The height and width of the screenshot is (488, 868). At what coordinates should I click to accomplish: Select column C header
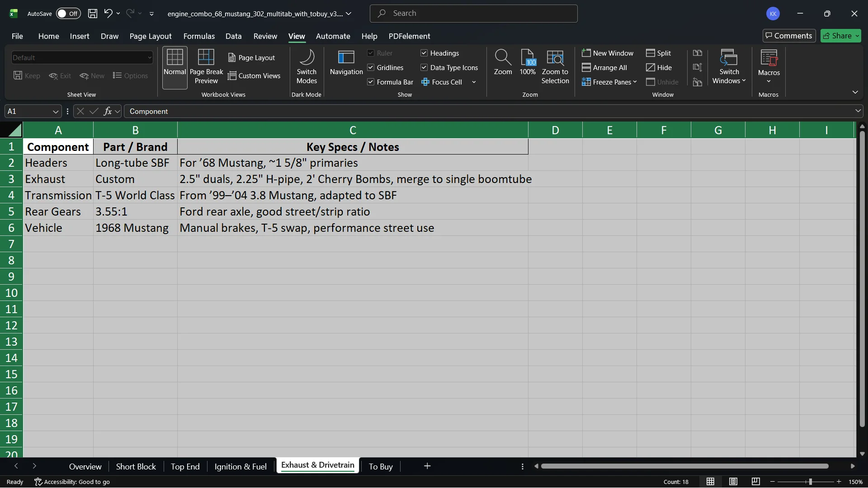[x=353, y=130]
